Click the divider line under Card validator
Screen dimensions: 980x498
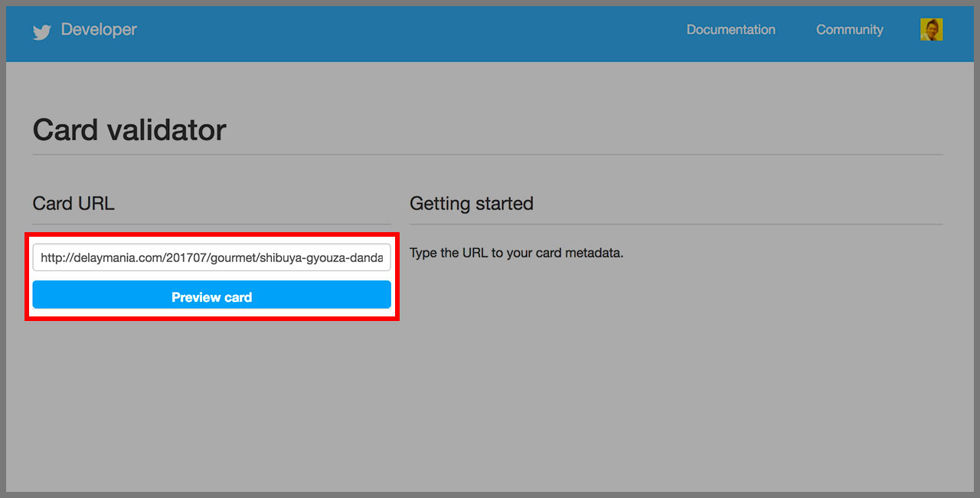[487, 155]
